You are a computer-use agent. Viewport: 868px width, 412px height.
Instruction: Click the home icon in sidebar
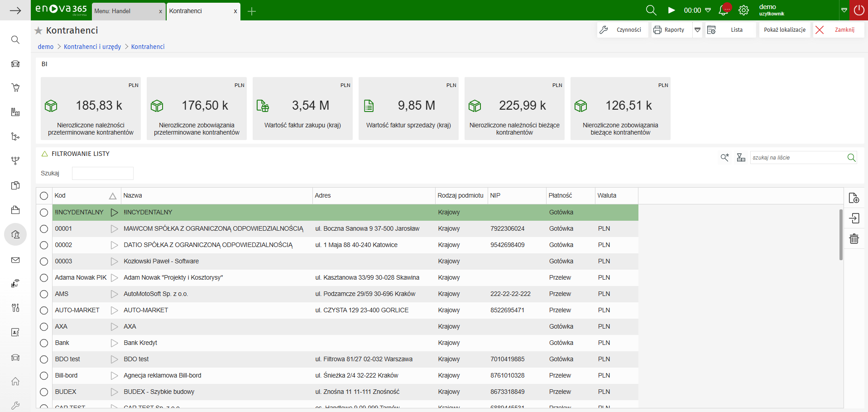[15, 381]
